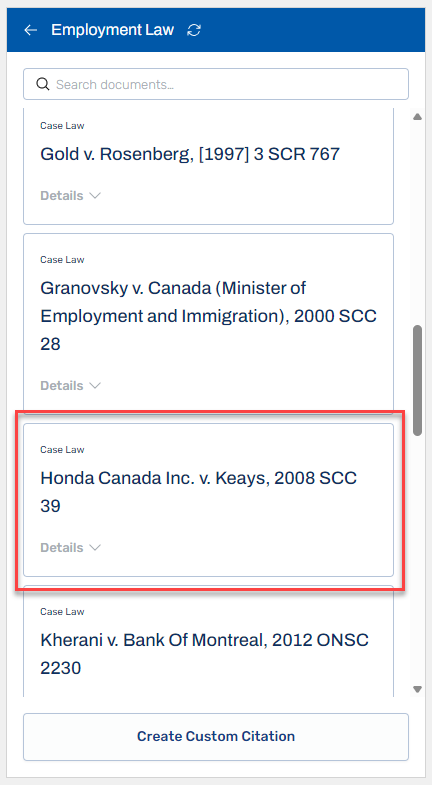The image size is (432, 785).
Task: Click chevron next to Honda Canada Details
Action: (95, 548)
